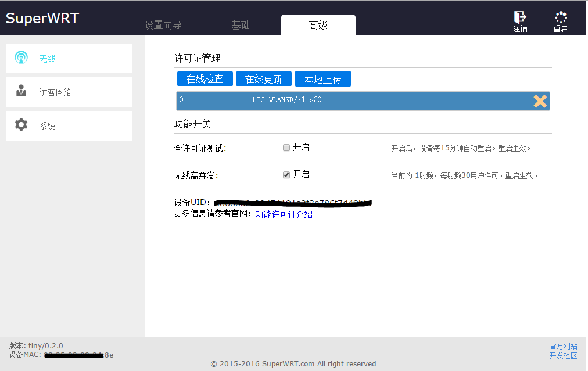
Task: Open the 官方网站 link
Action: coord(563,346)
